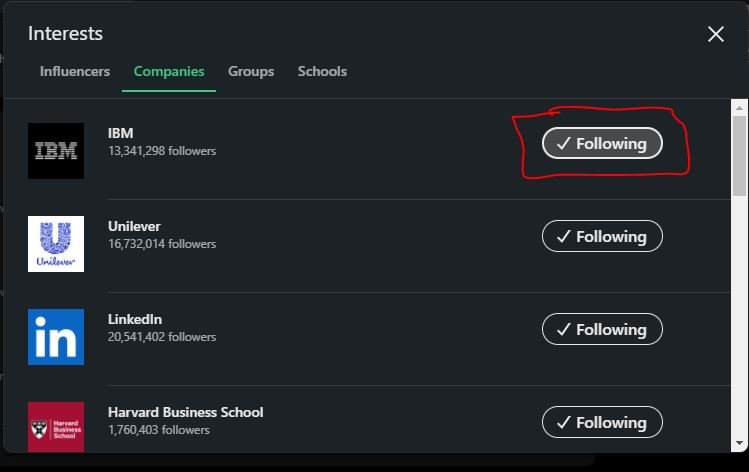Click the Harvard Business School logo
The image size is (749, 472).
point(56,427)
